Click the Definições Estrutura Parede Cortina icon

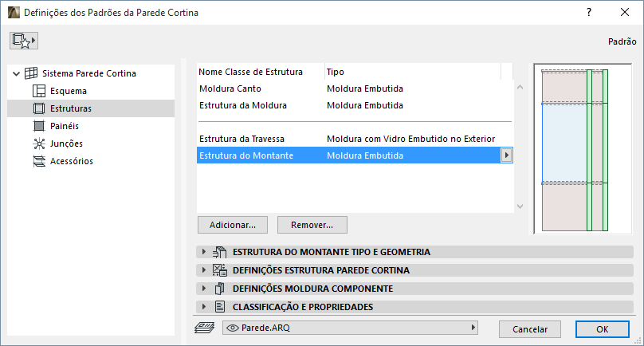[x=220, y=270]
